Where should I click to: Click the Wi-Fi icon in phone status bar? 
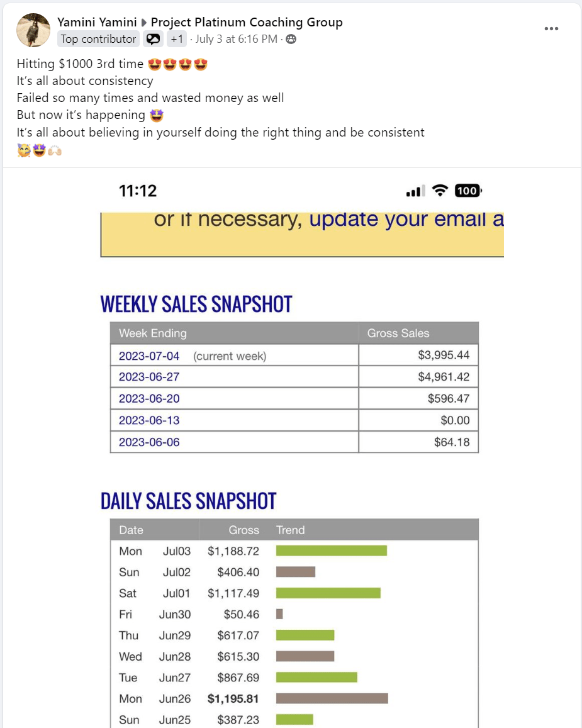coord(440,191)
